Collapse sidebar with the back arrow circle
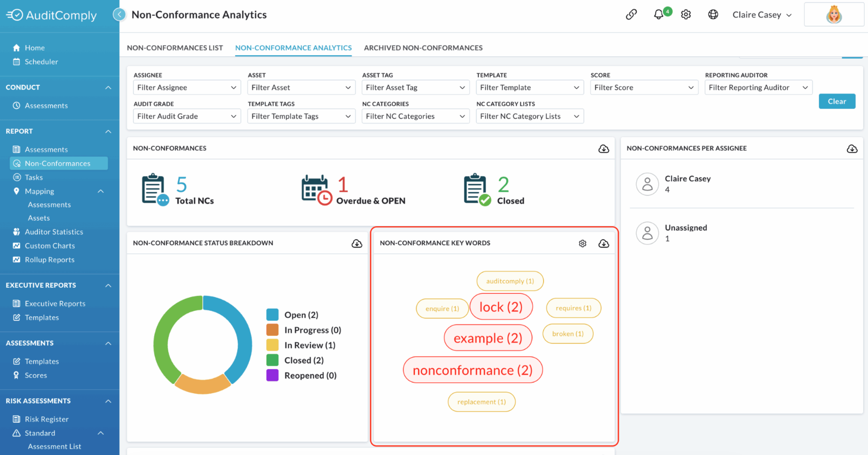The width and height of the screenshot is (868, 455). [119, 15]
